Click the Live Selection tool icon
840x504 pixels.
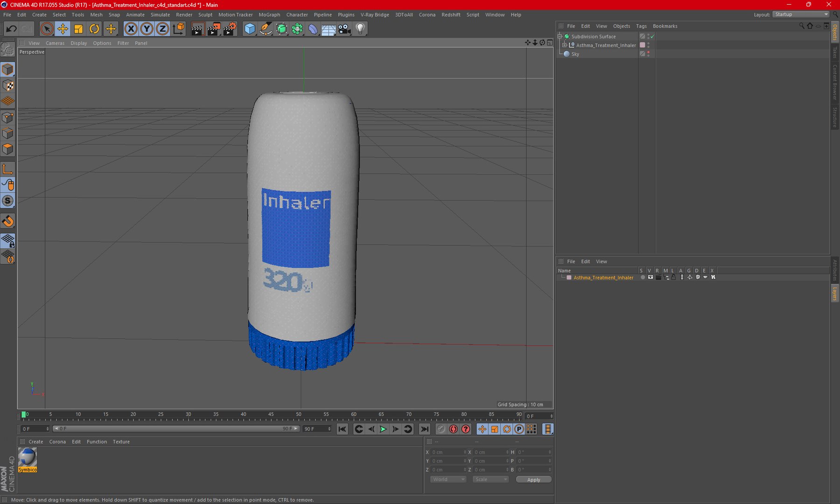point(47,29)
